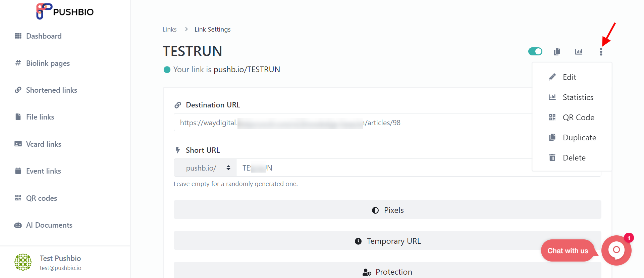Open Event links section
This screenshot has height=278, width=644.
point(44,171)
